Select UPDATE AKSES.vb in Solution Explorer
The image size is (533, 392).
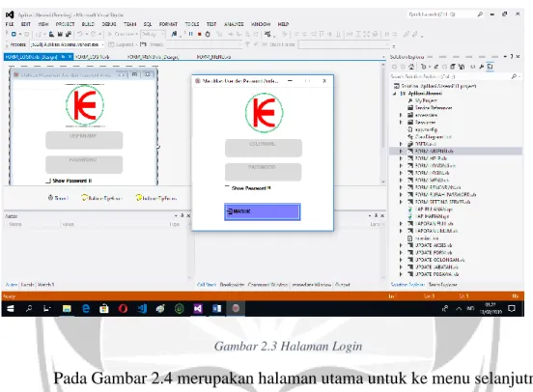point(434,245)
